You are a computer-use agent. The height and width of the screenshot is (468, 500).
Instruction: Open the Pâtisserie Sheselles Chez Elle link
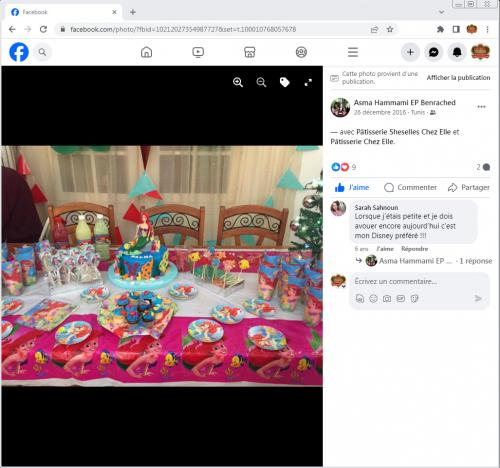[404, 132]
